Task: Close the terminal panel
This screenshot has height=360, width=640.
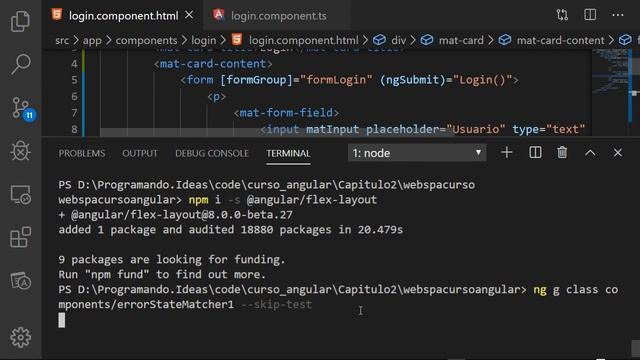Action: coord(618,153)
